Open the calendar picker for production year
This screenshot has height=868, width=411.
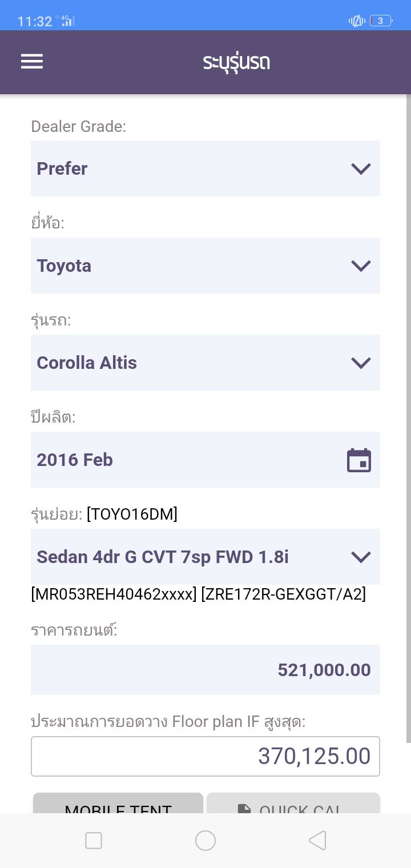tap(359, 460)
